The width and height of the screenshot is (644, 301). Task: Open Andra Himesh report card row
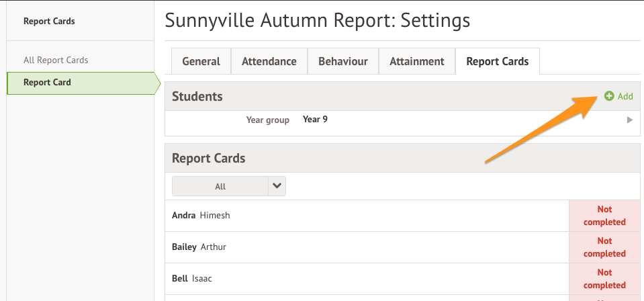(367, 216)
